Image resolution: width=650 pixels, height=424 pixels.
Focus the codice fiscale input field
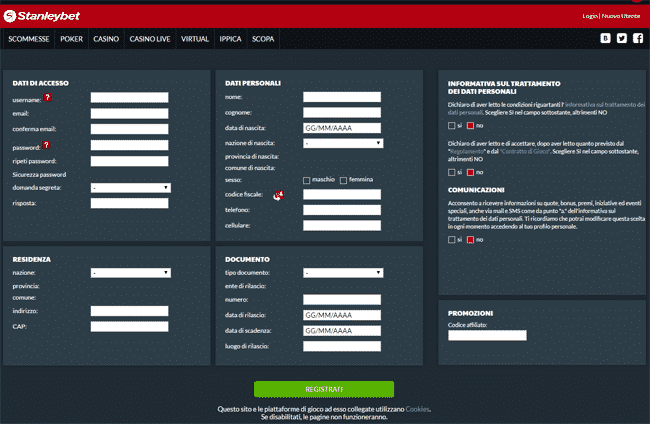pyautogui.click(x=342, y=194)
